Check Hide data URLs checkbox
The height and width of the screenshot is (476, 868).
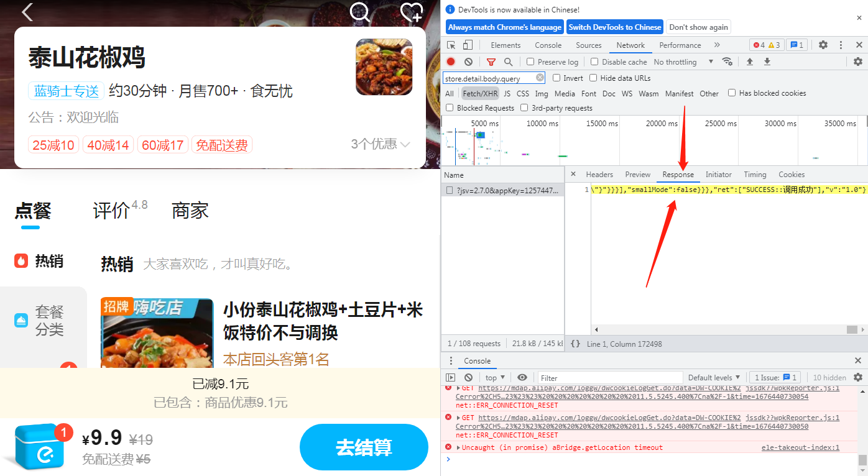[593, 78]
